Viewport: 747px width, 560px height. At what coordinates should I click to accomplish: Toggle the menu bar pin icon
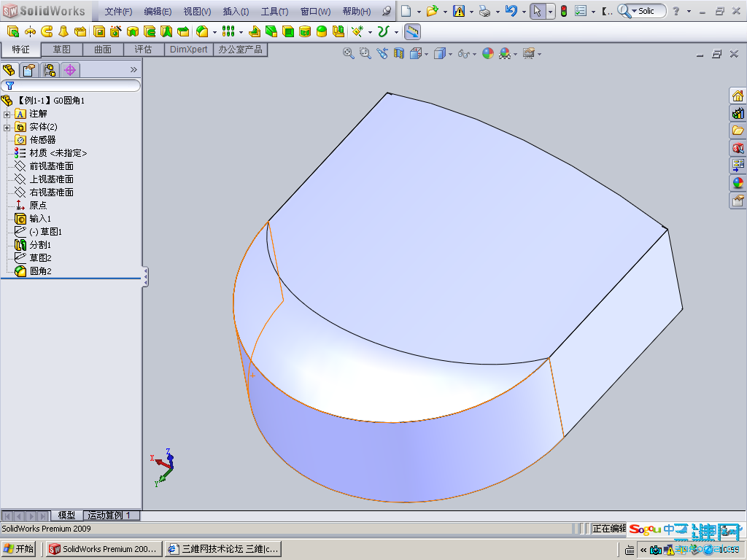[387, 11]
